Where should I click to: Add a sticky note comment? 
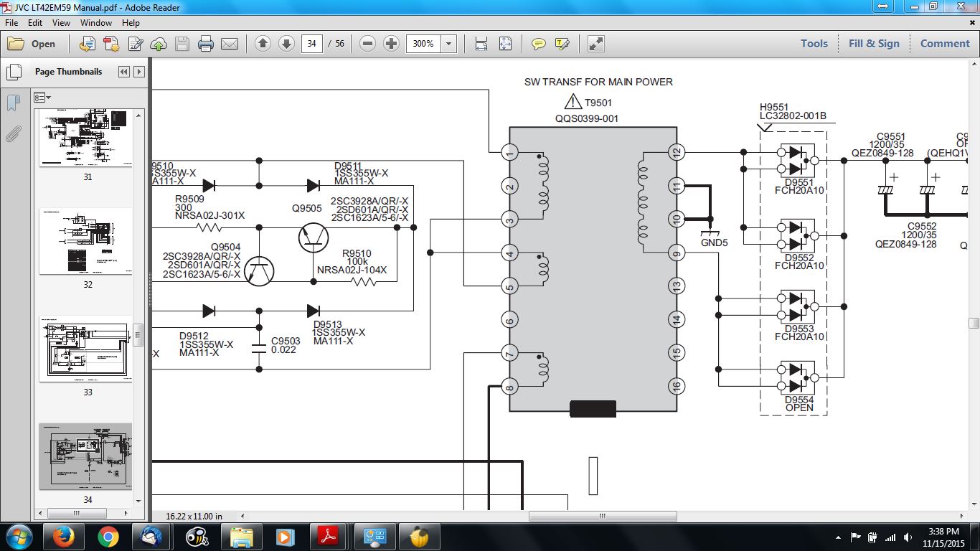(x=539, y=44)
